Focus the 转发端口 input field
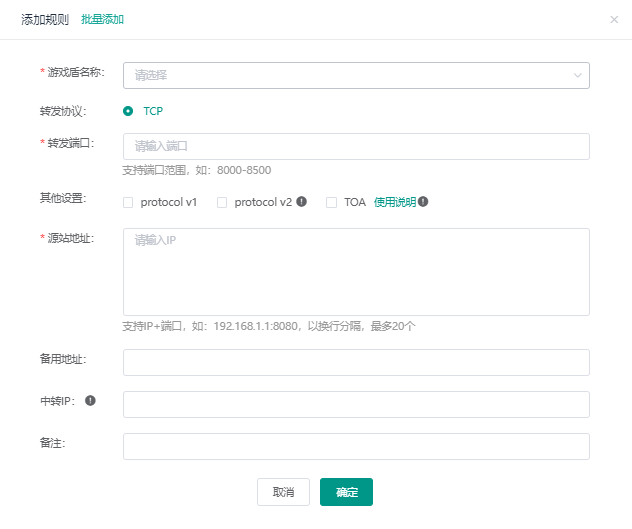 pos(355,147)
